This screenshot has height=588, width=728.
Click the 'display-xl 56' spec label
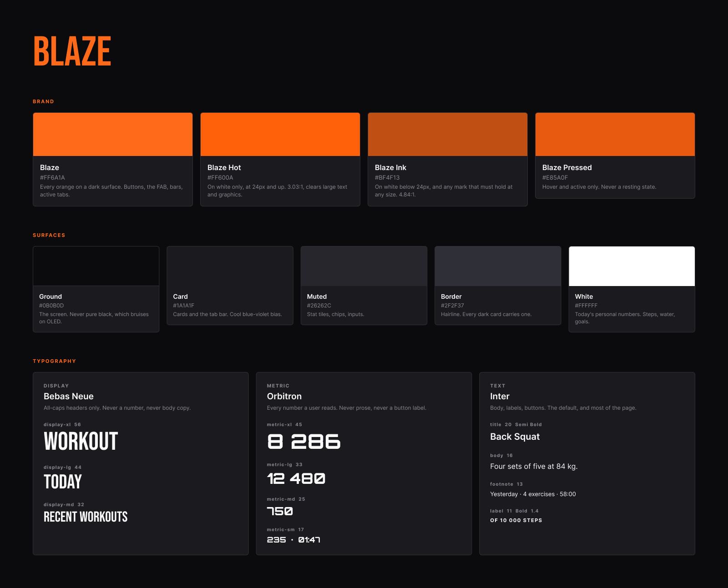click(62, 425)
